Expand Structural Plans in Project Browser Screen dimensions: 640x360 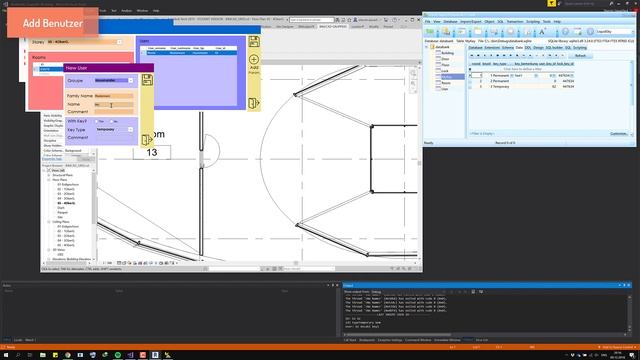pos(49,175)
